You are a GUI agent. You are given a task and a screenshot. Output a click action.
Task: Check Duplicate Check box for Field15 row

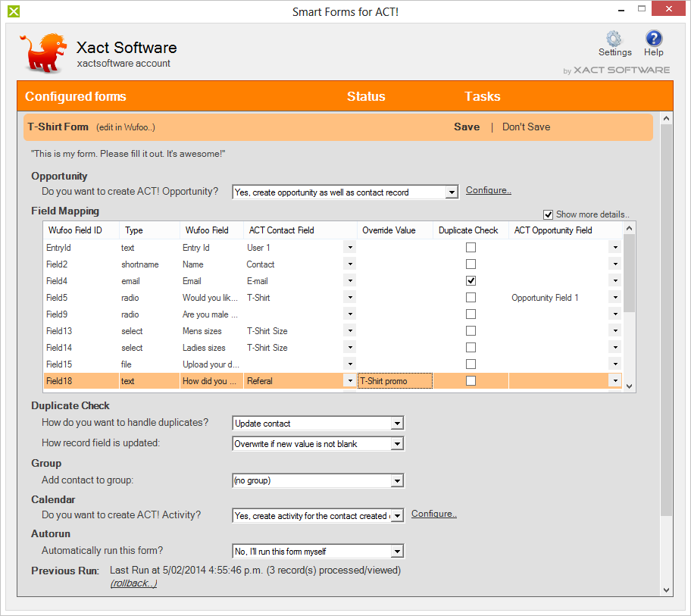471,364
